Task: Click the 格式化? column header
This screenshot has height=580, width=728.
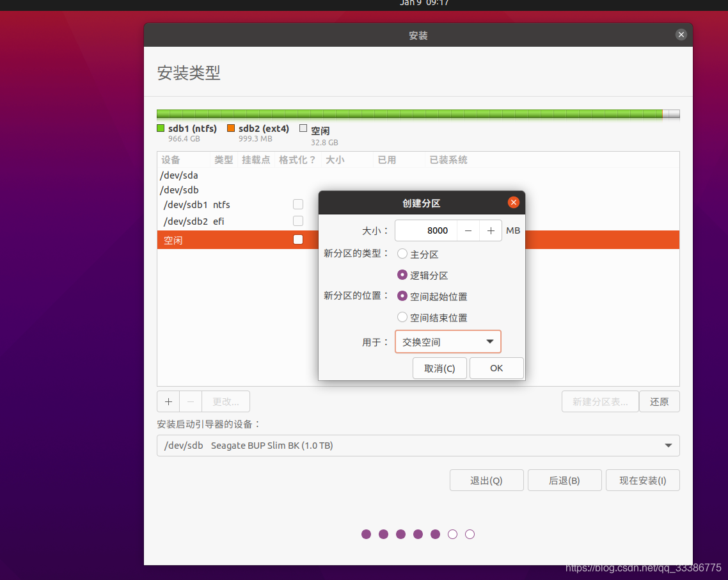Action: [x=297, y=160]
